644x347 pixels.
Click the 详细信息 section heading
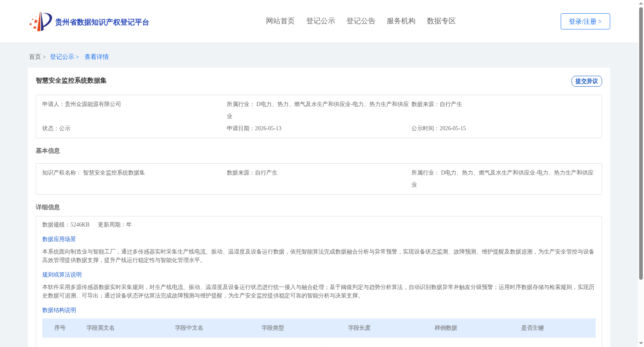tap(48, 207)
